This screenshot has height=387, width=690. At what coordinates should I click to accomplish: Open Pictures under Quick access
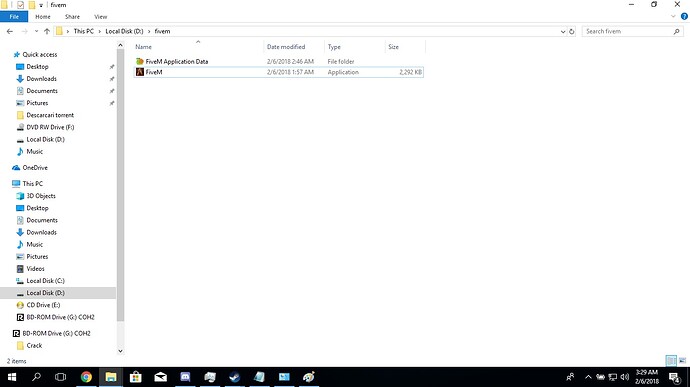[37, 103]
